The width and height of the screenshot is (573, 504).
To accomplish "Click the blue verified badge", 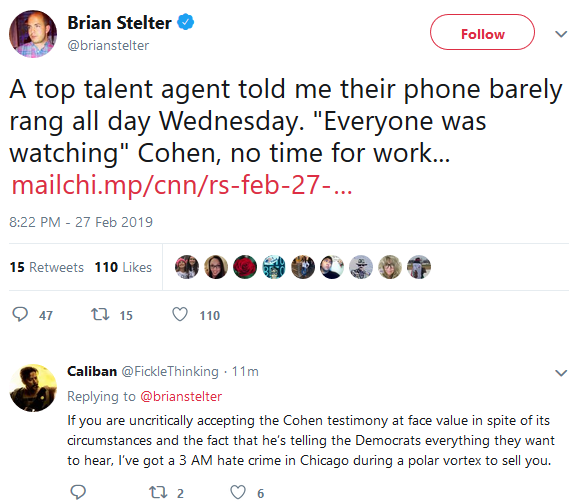I will [186, 22].
